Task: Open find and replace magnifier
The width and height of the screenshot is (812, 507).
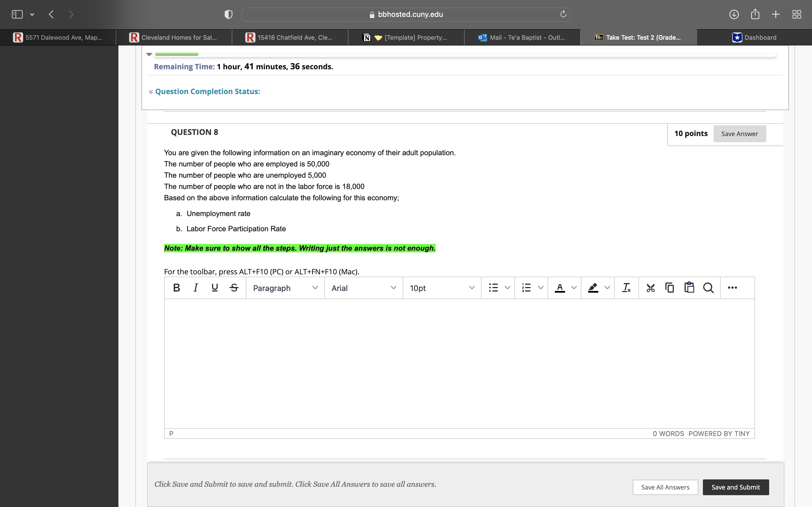Action: coord(708,288)
